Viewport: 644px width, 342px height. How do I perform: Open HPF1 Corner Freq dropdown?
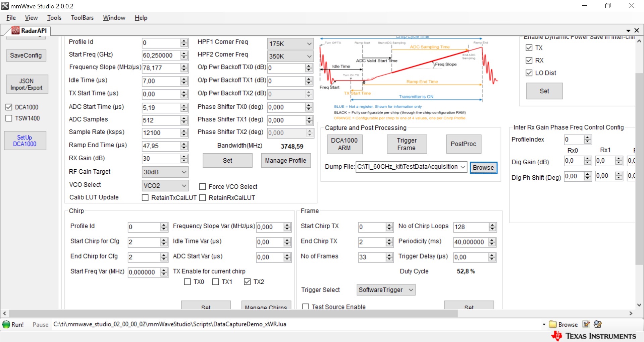pyautogui.click(x=290, y=44)
